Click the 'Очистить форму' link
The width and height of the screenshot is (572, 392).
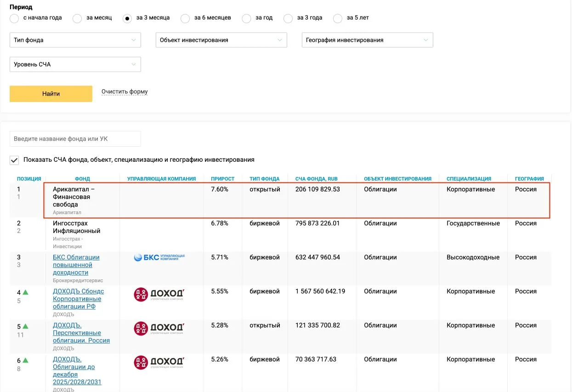125,91
